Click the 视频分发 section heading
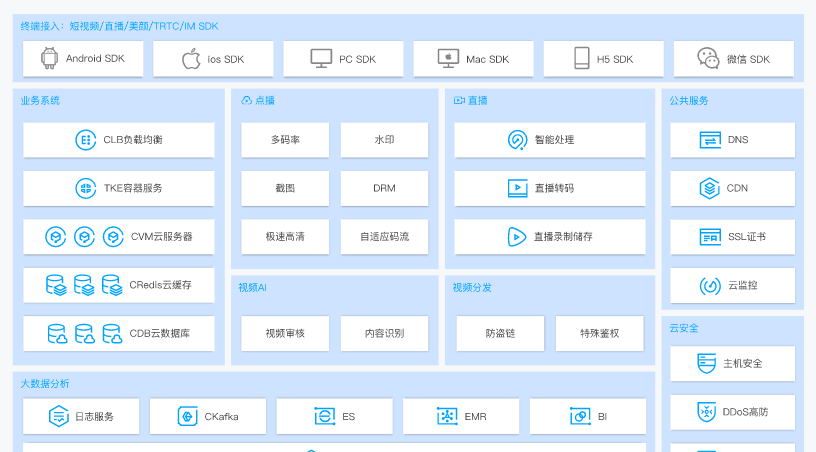Screen dimensions: 816x452 (x=472, y=288)
